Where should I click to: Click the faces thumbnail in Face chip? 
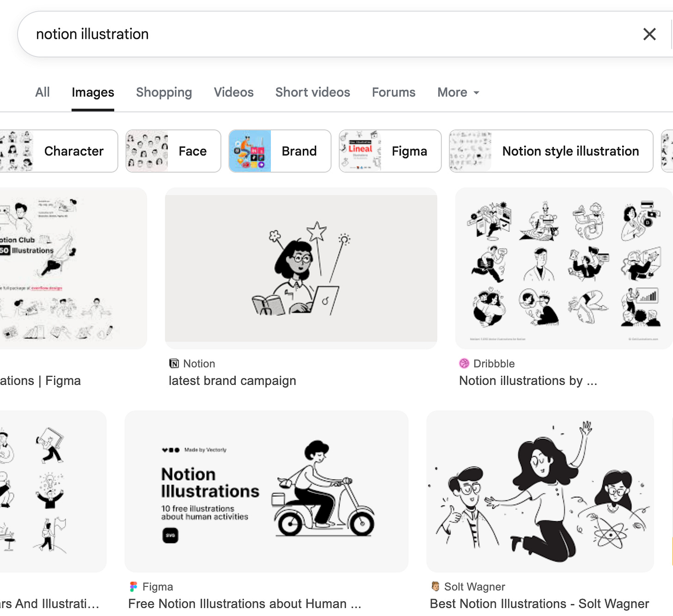(x=147, y=151)
